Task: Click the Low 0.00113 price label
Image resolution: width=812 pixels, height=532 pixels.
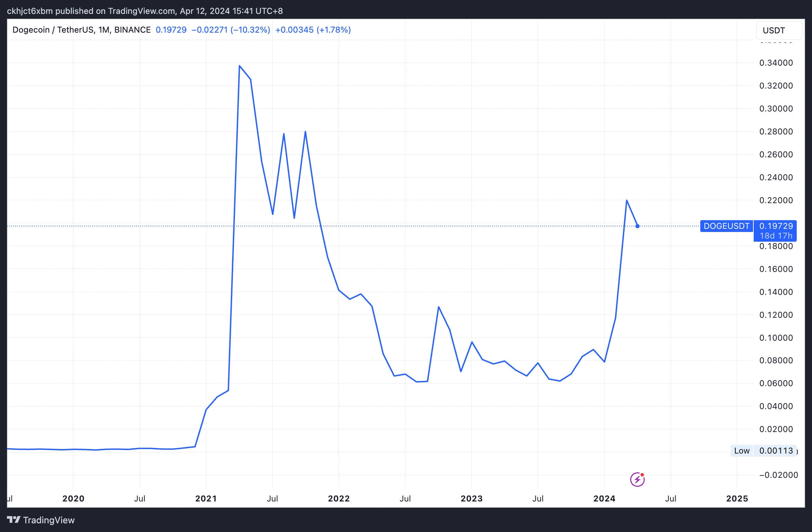Action: coord(763,451)
